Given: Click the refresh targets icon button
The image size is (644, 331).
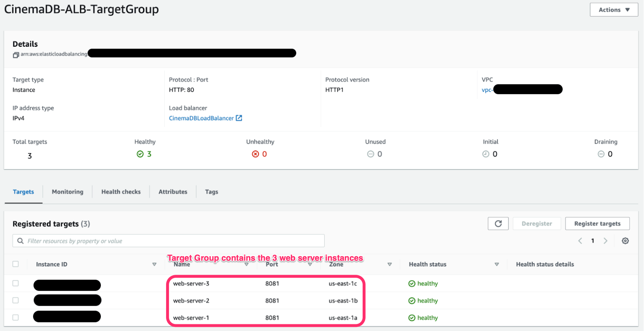Looking at the screenshot, I should (498, 224).
